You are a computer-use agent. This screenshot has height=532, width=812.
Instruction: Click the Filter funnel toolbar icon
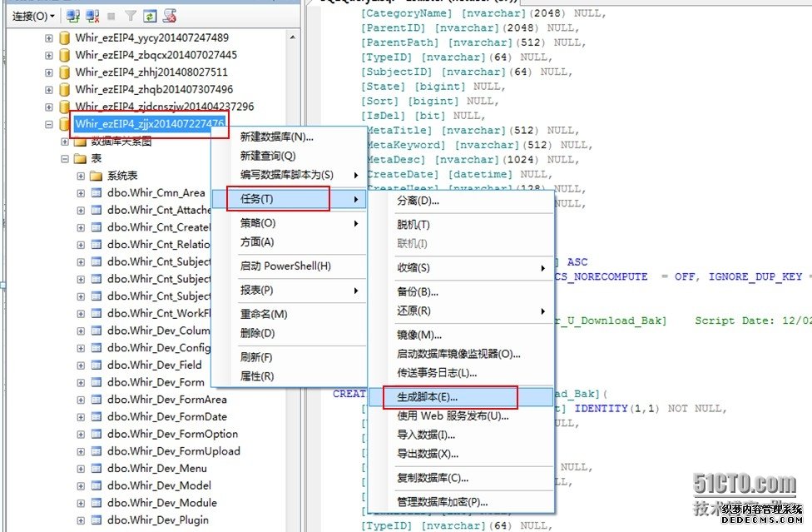pyautogui.click(x=131, y=16)
